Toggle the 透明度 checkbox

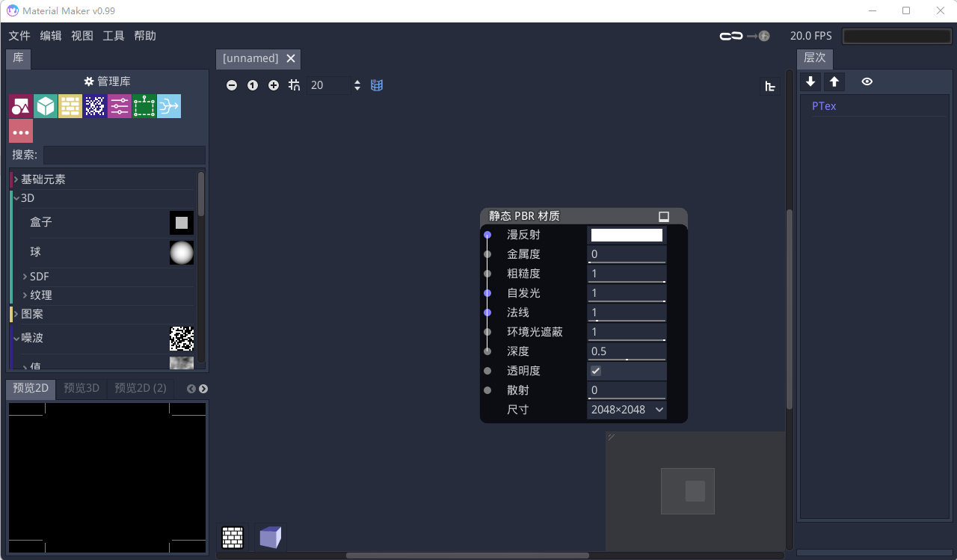pyautogui.click(x=596, y=371)
